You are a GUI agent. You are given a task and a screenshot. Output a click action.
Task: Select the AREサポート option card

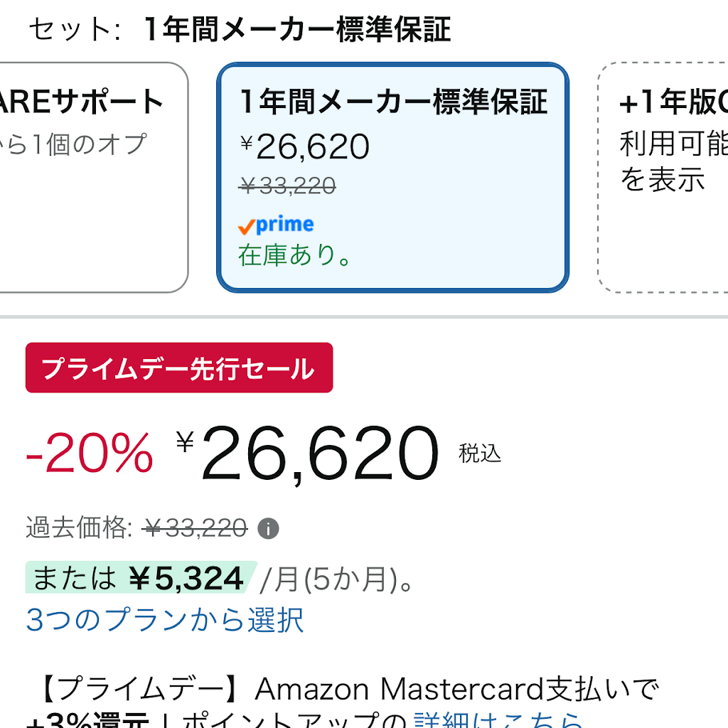coord(93,177)
